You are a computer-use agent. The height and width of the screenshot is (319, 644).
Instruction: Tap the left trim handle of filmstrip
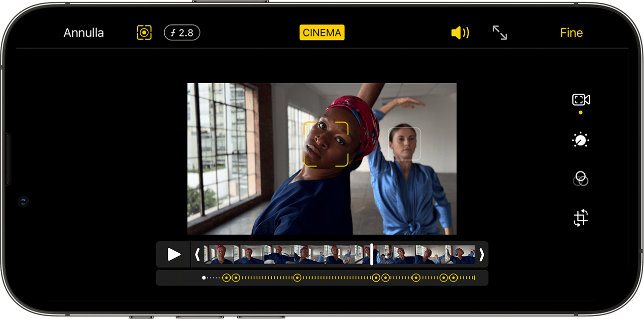click(197, 255)
